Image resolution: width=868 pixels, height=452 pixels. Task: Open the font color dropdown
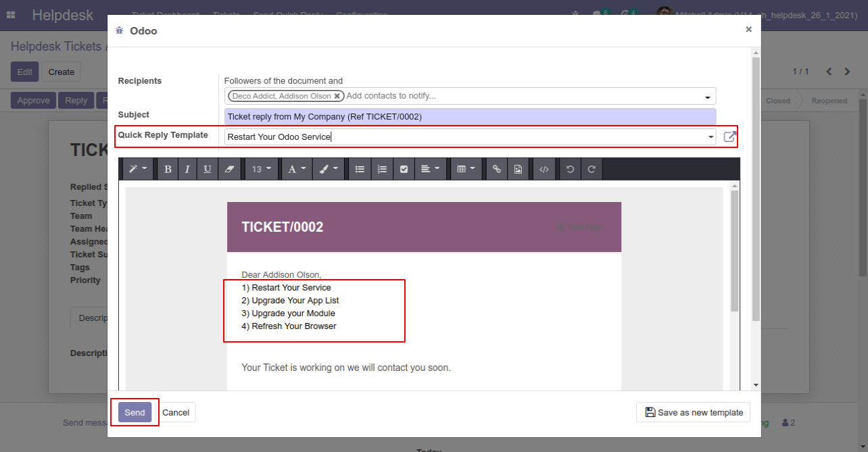tap(297, 170)
